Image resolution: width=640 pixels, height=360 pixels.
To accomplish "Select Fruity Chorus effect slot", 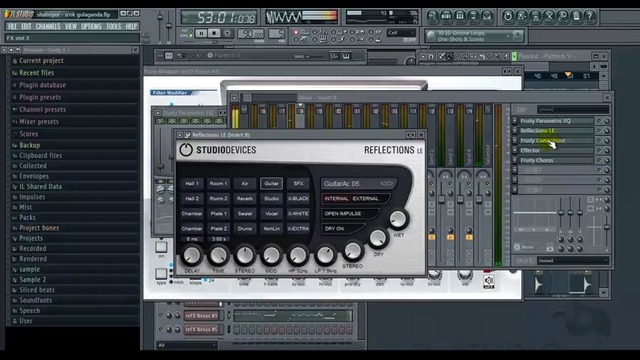I will [556, 160].
